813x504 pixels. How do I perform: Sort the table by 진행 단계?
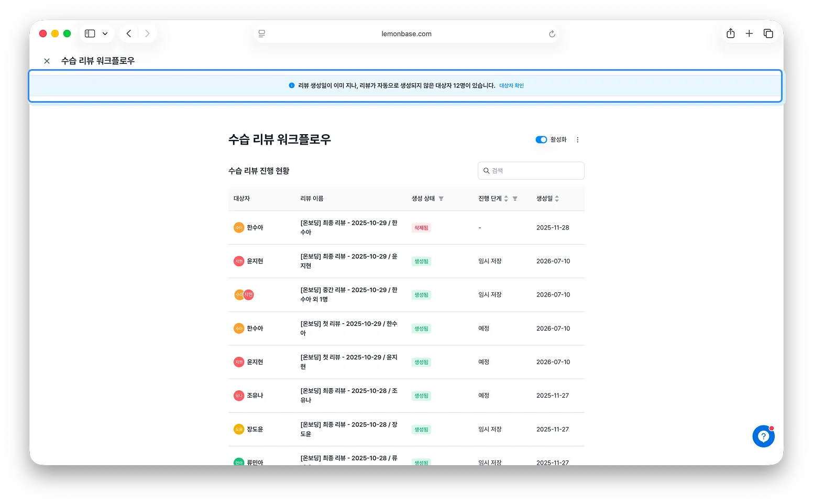pos(506,199)
